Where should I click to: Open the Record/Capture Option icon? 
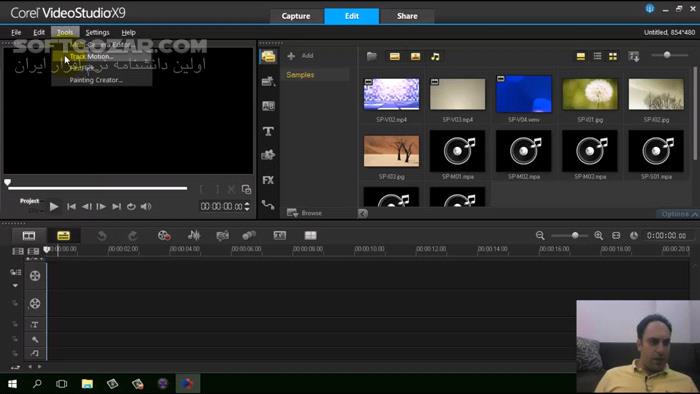164,236
